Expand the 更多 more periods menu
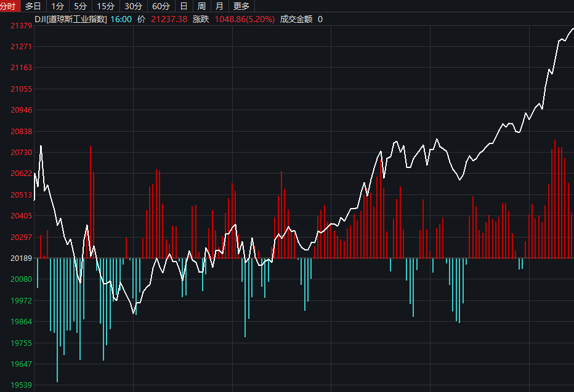The image size is (574, 392). tap(241, 6)
